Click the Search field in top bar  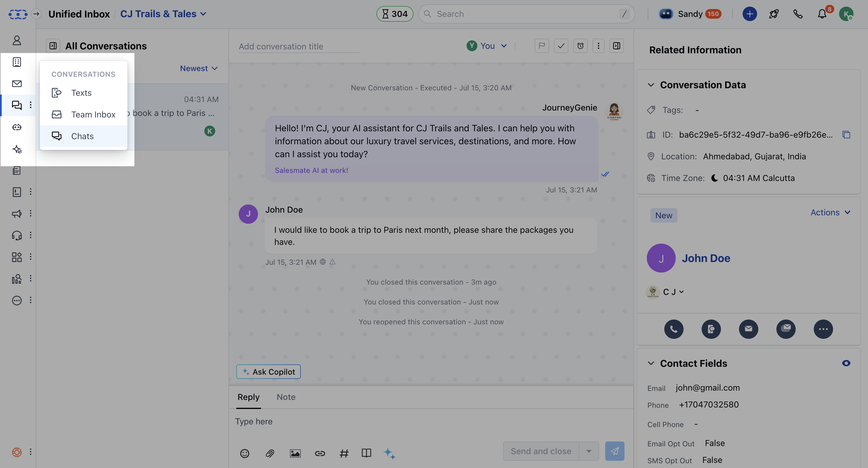[x=526, y=14]
